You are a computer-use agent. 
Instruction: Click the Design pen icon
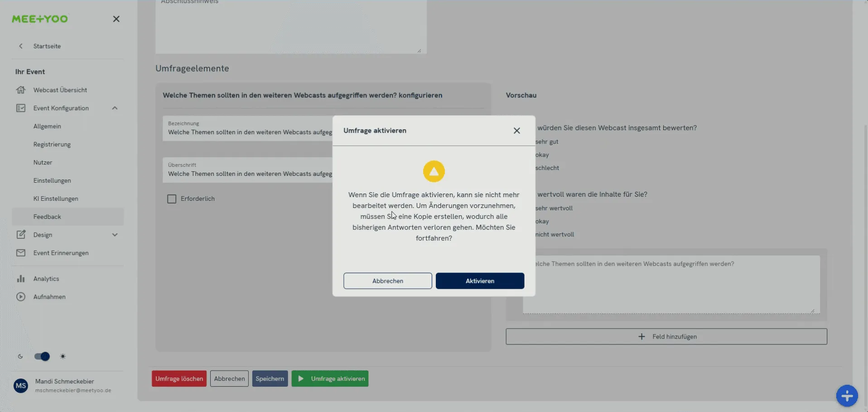coord(21,235)
